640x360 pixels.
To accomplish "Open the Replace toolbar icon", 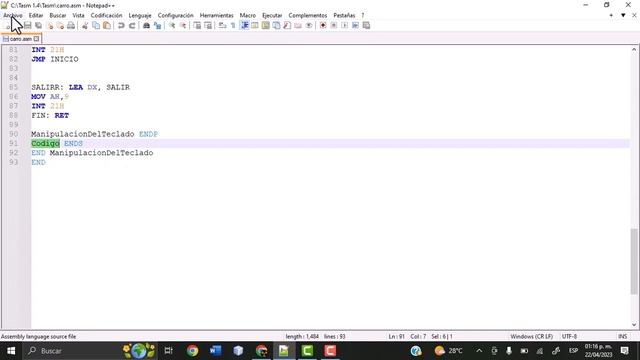I will 157,25.
